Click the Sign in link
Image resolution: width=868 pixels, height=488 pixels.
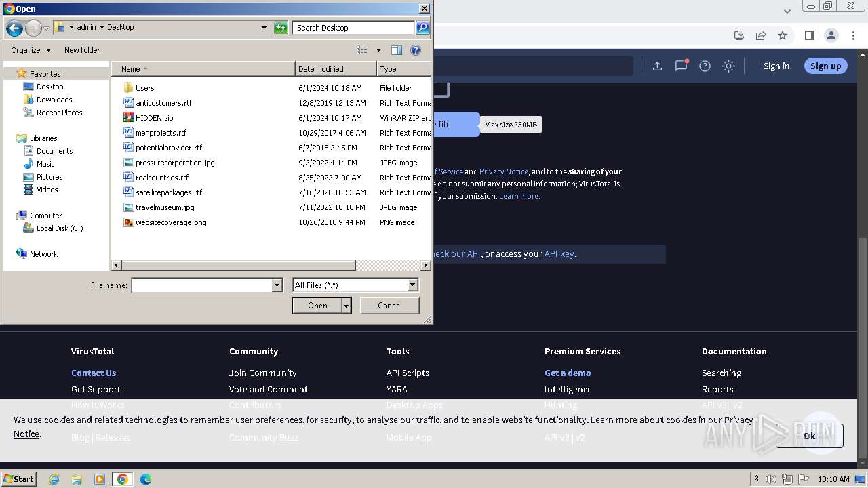776,66
